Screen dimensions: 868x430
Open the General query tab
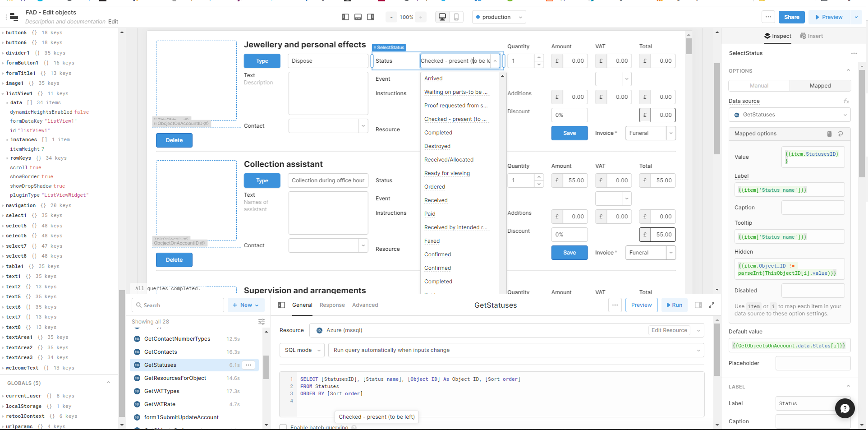(302, 305)
